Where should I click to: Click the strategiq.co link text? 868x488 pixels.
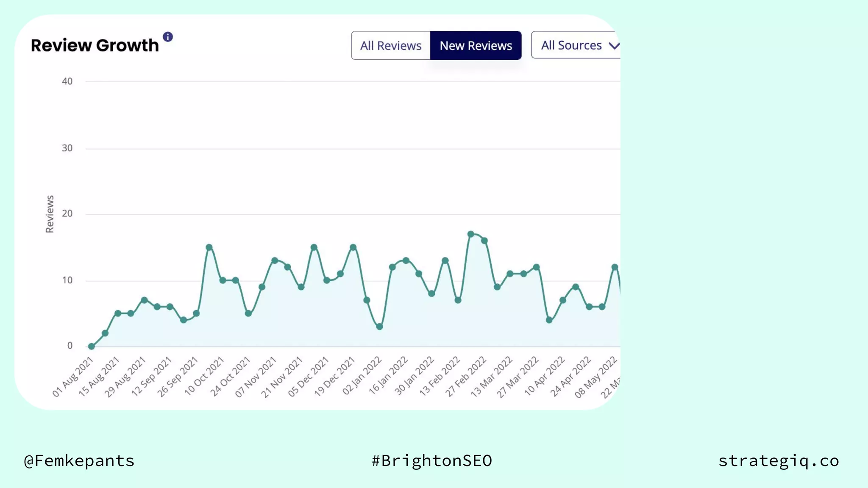pyautogui.click(x=778, y=460)
